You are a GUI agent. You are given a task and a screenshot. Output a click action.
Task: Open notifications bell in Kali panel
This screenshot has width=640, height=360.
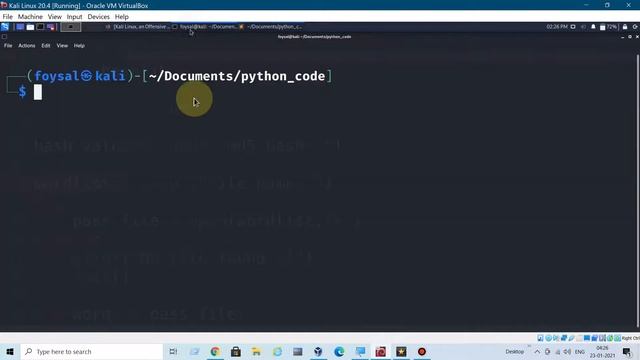[x=593, y=27]
